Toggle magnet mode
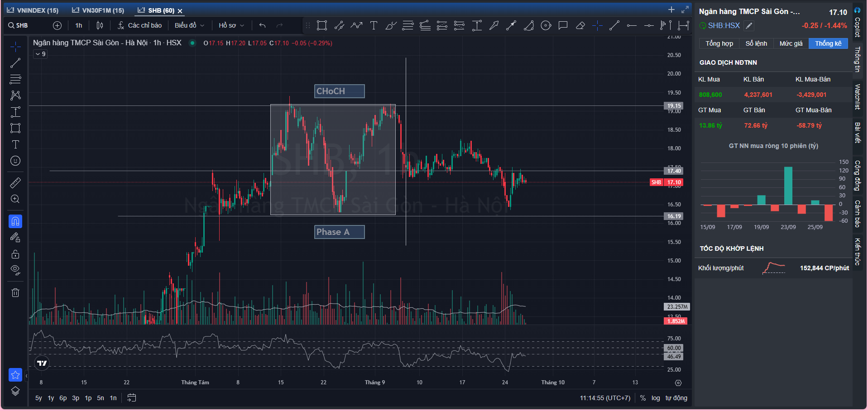The image size is (868, 411). (x=15, y=221)
